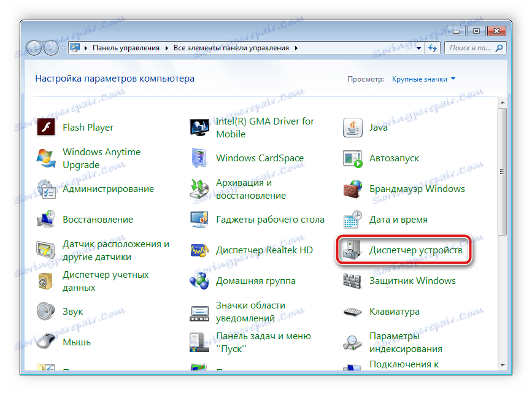Click the Back navigation button

click(x=34, y=48)
